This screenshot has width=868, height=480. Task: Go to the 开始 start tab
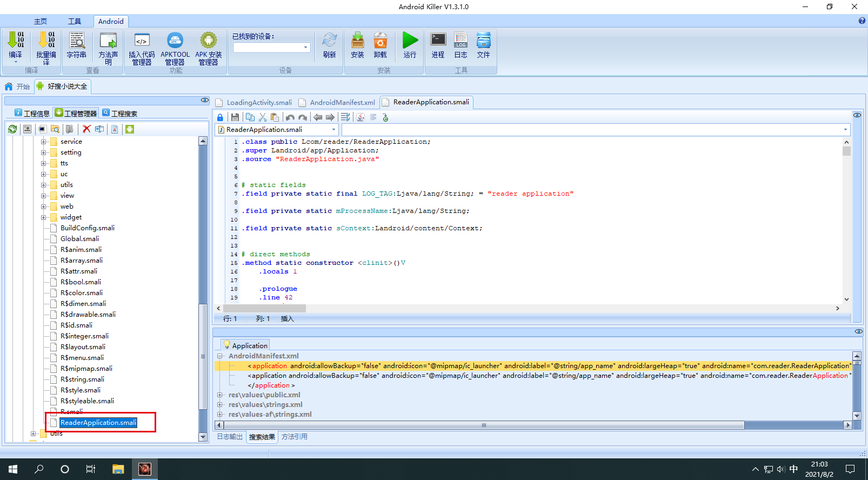tap(17, 86)
